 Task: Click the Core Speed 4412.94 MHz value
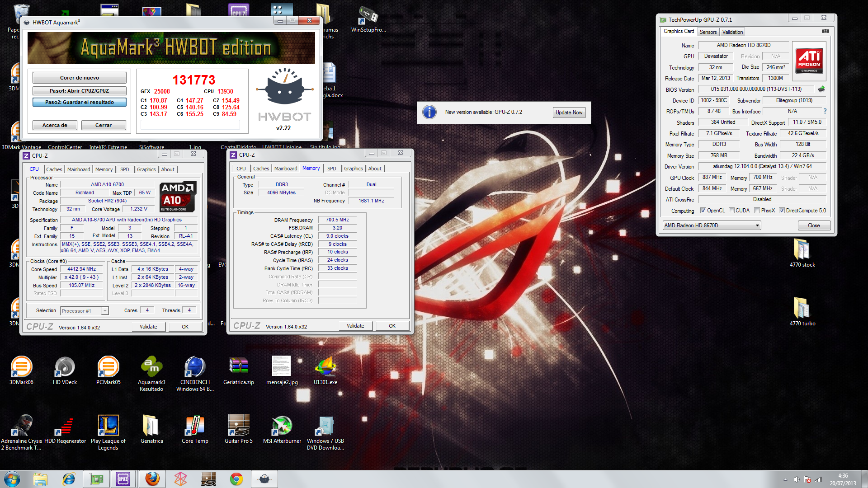(82, 269)
